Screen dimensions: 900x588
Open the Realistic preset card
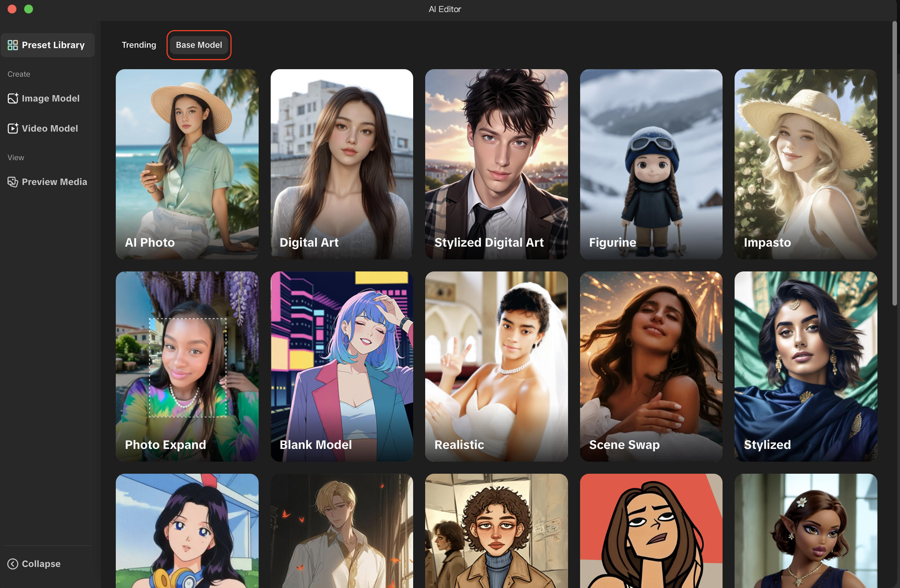click(x=497, y=367)
